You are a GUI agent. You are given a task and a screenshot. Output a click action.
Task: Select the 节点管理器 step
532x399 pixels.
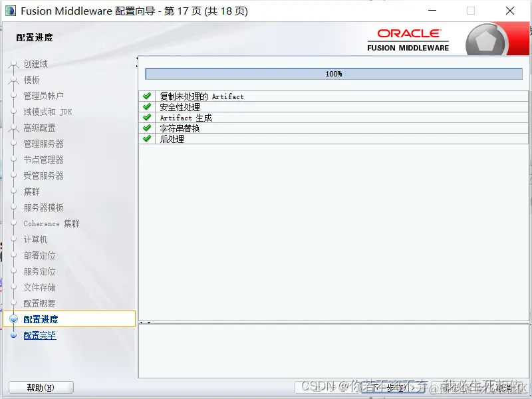coord(43,160)
